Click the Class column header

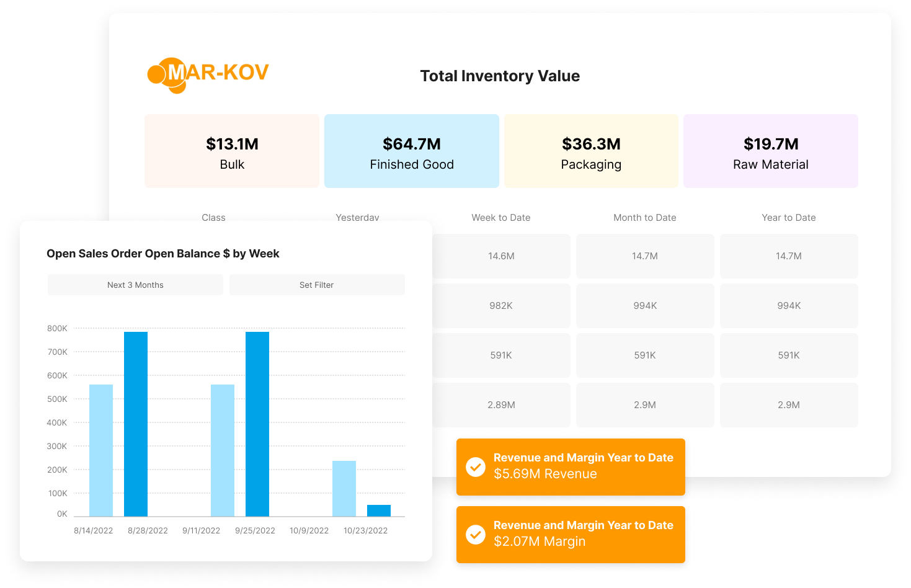pyautogui.click(x=213, y=217)
